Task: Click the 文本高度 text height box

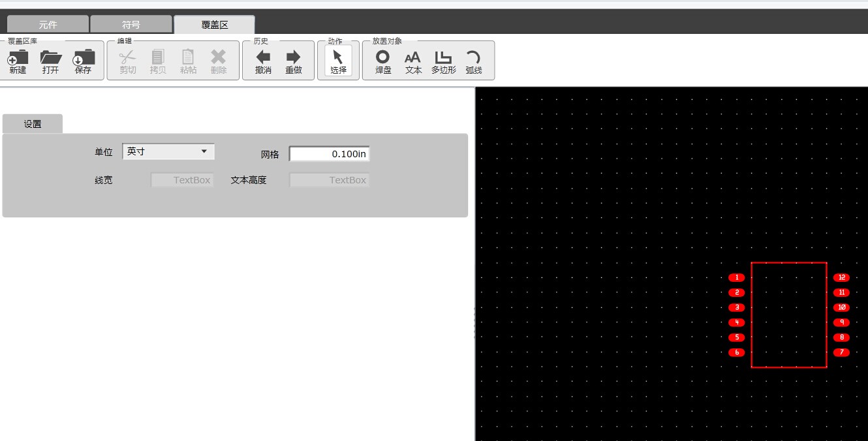Action: 330,180
